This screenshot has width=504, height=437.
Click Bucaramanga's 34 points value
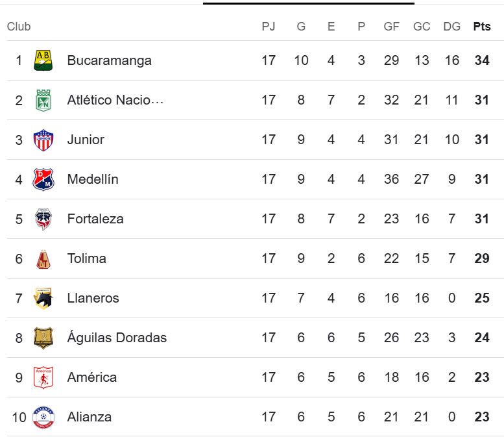click(481, 60)
